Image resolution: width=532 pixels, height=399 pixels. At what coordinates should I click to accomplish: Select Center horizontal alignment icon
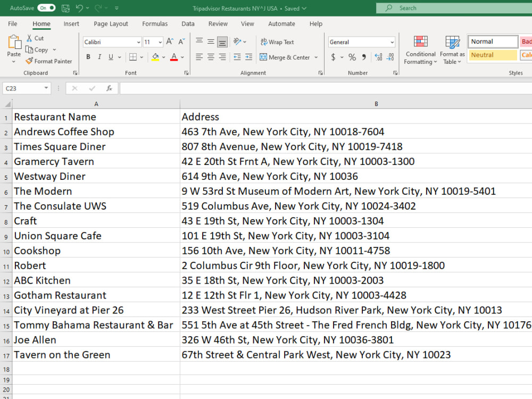click(x=211, y=57)
